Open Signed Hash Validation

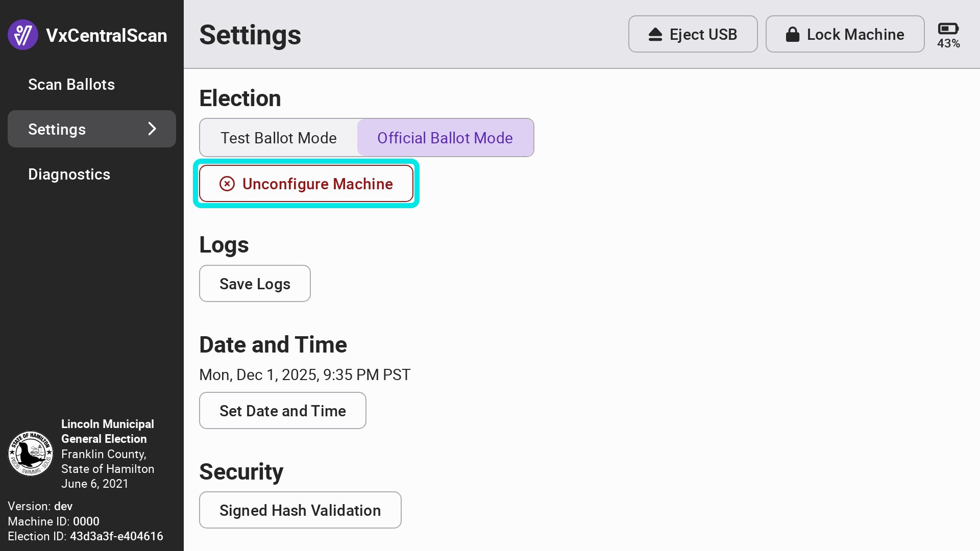tap(300, 510)
